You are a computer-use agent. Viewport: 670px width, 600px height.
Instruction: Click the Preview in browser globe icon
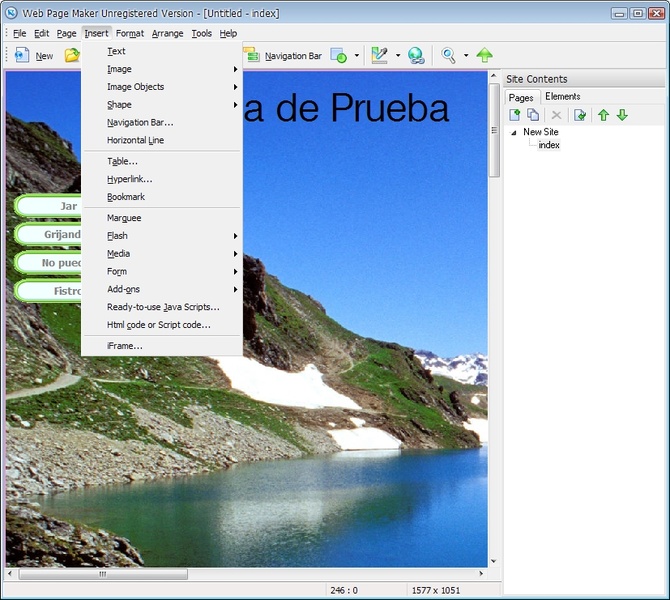[415, 56]
